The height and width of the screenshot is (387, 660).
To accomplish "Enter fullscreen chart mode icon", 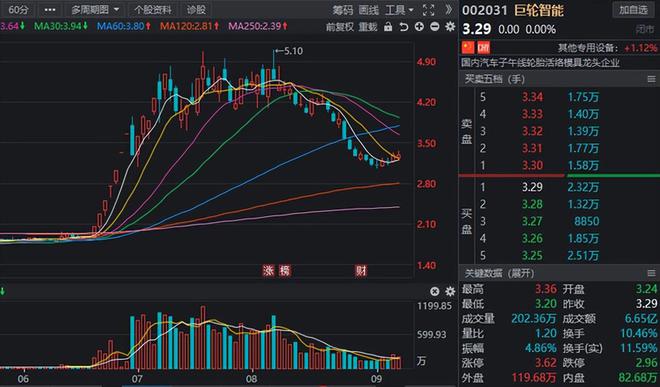I will click(428, 10).
